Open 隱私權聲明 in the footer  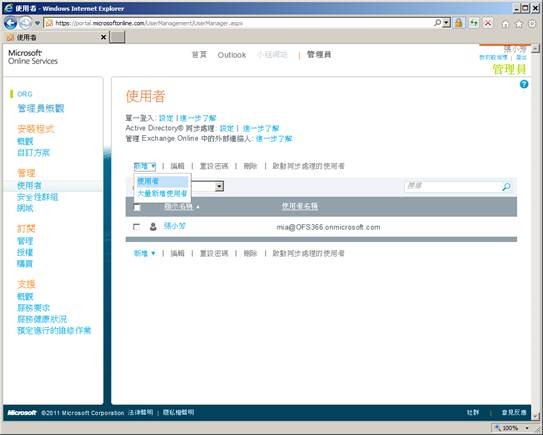click(x=178, y=412)
